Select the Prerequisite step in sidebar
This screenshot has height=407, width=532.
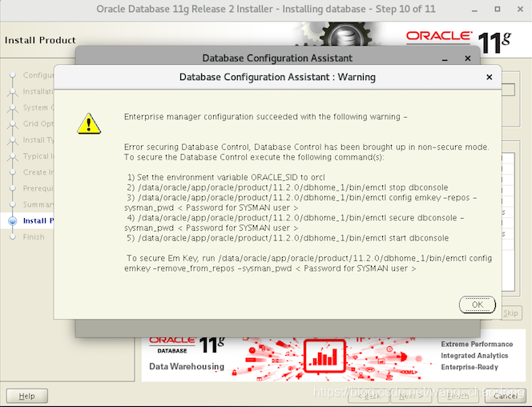(x=38, y=188)
